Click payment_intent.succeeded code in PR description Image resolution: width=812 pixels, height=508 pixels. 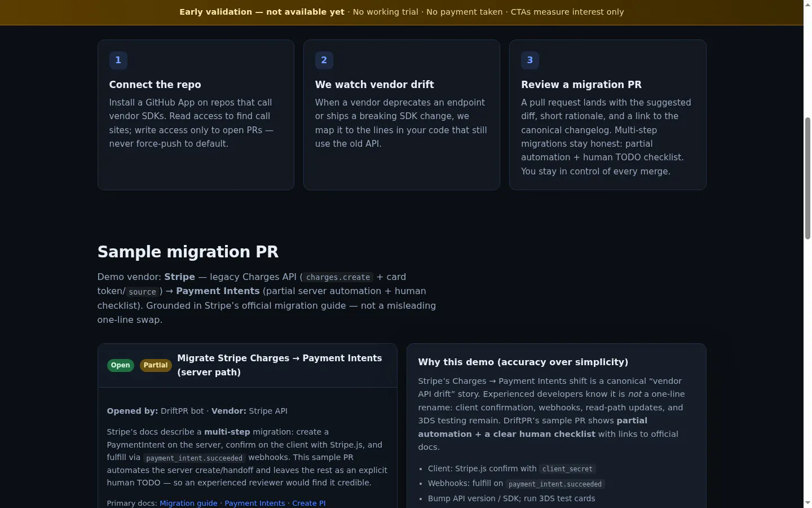(x=194, y=458)
